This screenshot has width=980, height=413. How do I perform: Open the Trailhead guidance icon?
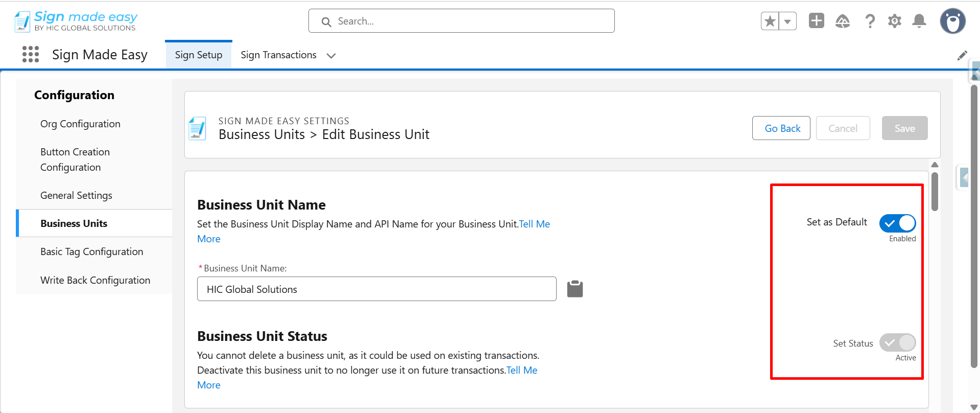pos(843,21)
